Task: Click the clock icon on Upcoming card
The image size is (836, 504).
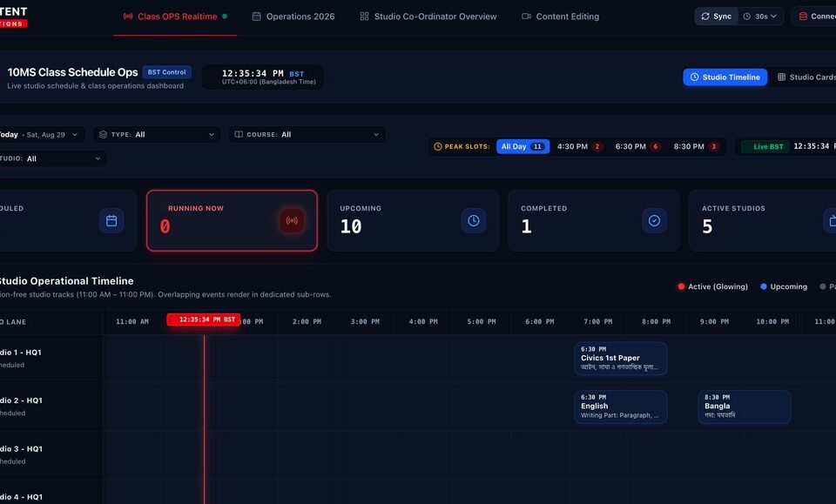Action: coord(474,220)
